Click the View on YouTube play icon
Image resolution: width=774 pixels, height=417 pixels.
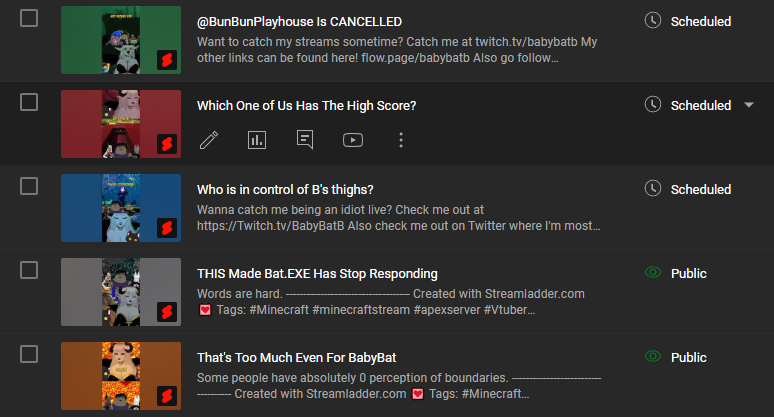pyautogui.click(x=353, y=140)
